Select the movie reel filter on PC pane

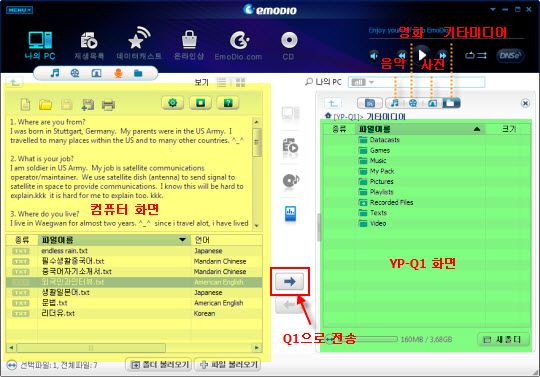[x=75, y=73]
